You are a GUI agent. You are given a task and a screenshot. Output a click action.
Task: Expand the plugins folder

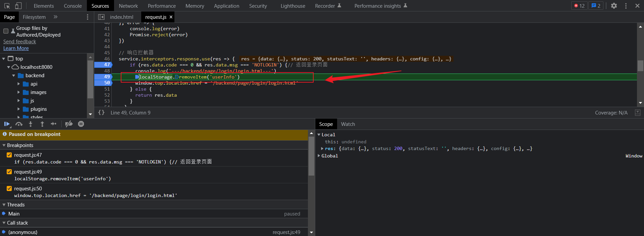(19, 109)
